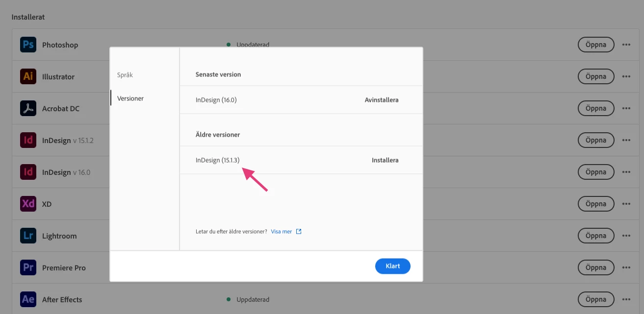Viewport: 644px width, 314px height.
Task: Click the Senaste version heading
Action: click(218, 74)
